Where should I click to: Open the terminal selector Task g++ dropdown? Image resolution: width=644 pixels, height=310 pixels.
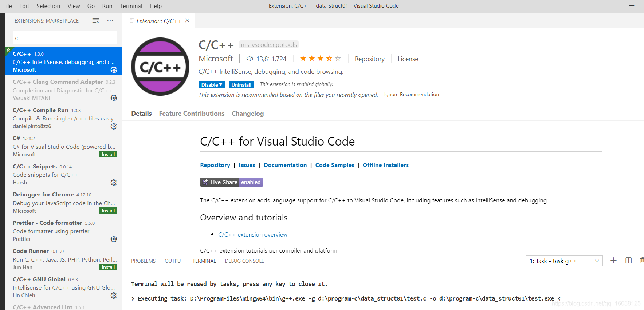[564, 261]
